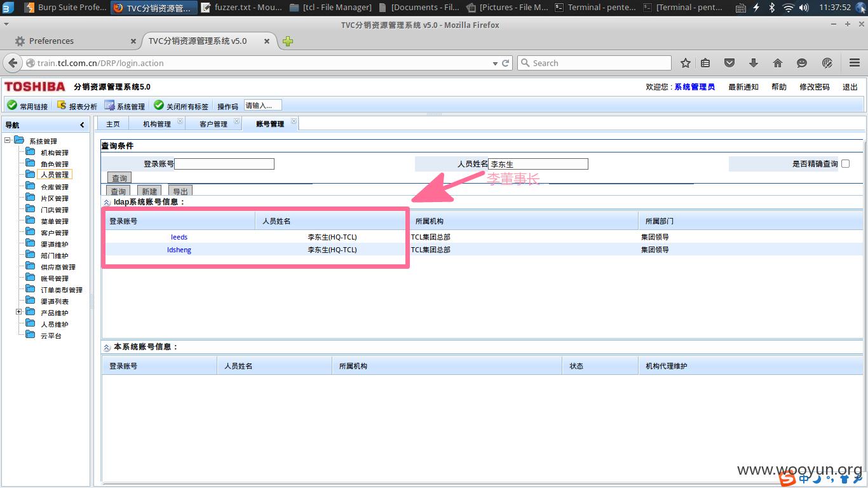Collapse the 系统管理 tree node
Image resolution: width=868 pixels, height=488 pixels.
click(8, 140)
